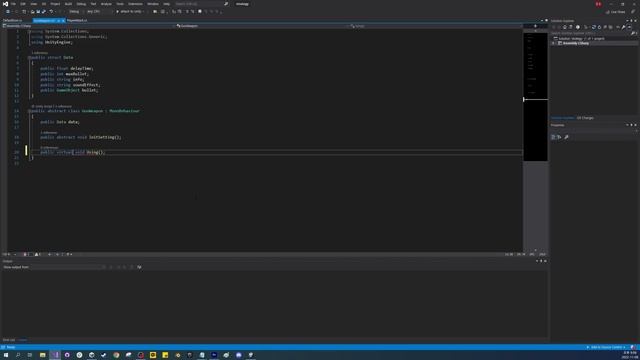Screen dimensions: 640x360
Task: Open the File menu
Action: click(13, 4)
